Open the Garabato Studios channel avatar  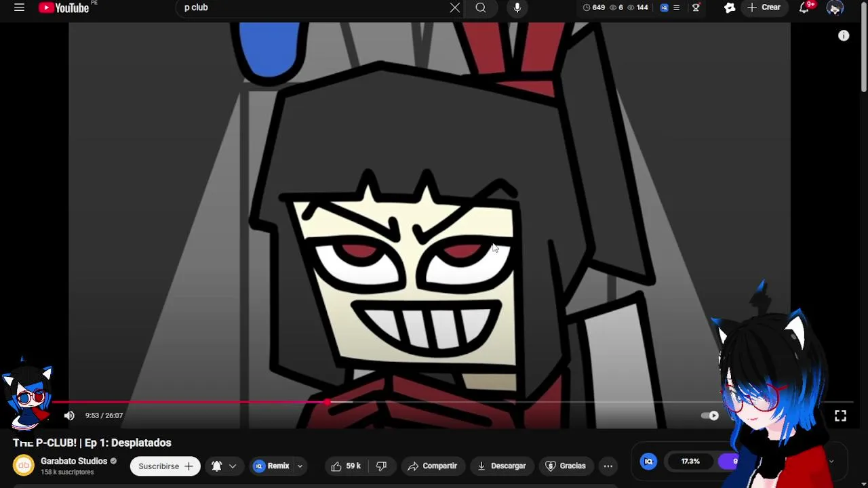point(24,466)
